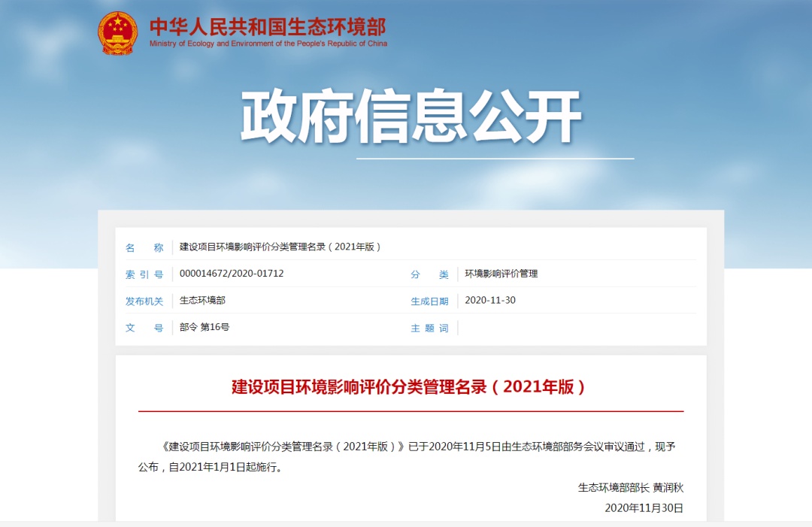Click the signature 生态环境部部长 黄润秋
Screen dimensions: 812x527
[x=630, y=487]
